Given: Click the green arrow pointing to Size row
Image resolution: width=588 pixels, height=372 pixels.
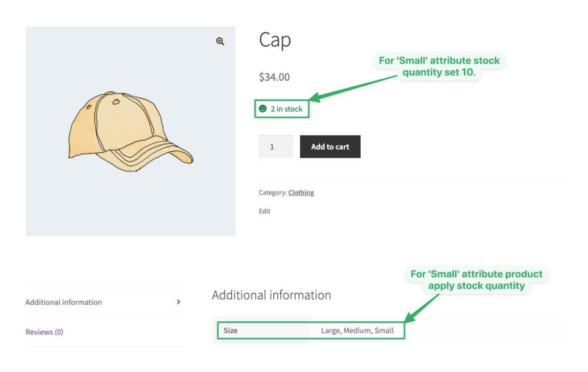Looking at the screenshot, I should [x=422, y=308].
